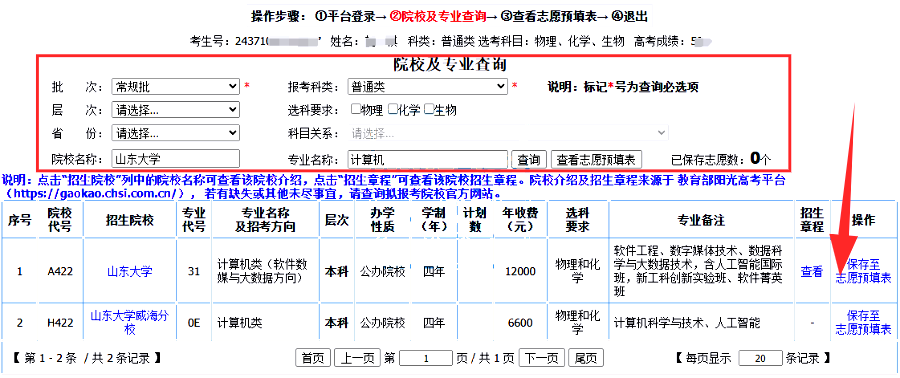Click 查看 for the 招生章程 column

click(812, 272)
